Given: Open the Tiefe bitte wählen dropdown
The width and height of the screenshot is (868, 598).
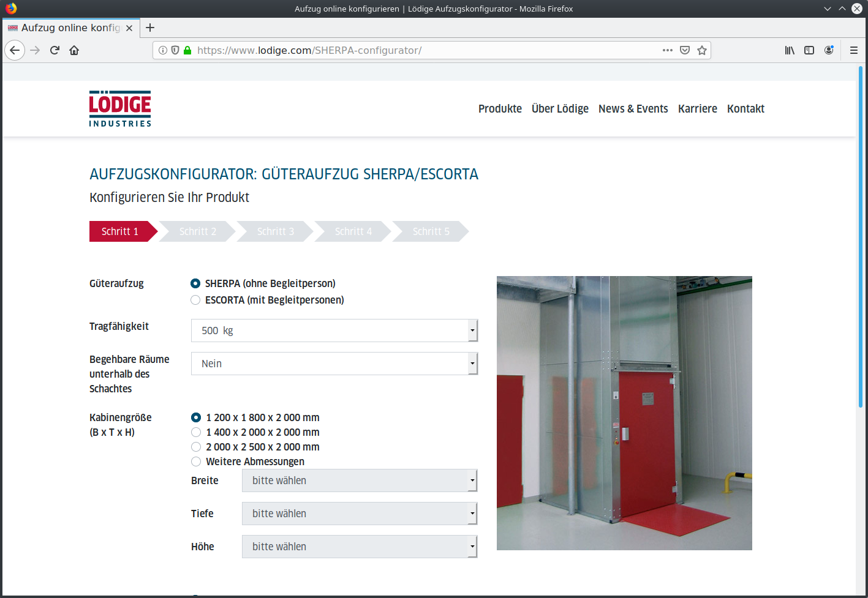Looking at the screenshot, I should click(x=360, y=514).
